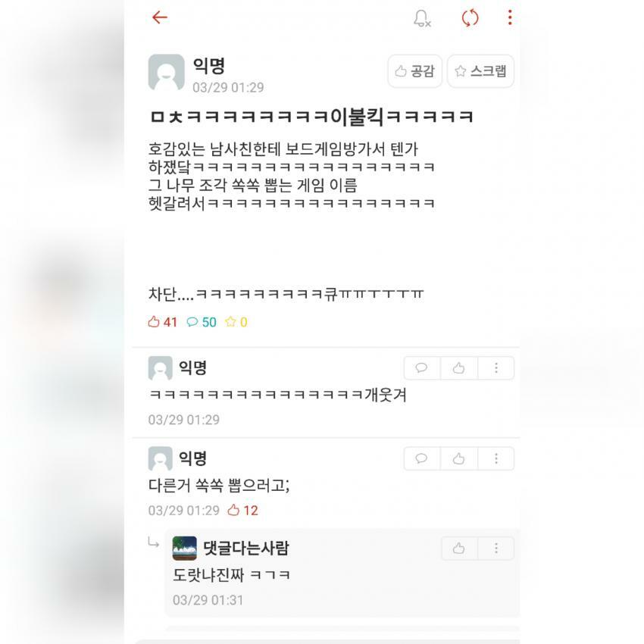Click the red thumbs-up count 41

tap(163, 322)
